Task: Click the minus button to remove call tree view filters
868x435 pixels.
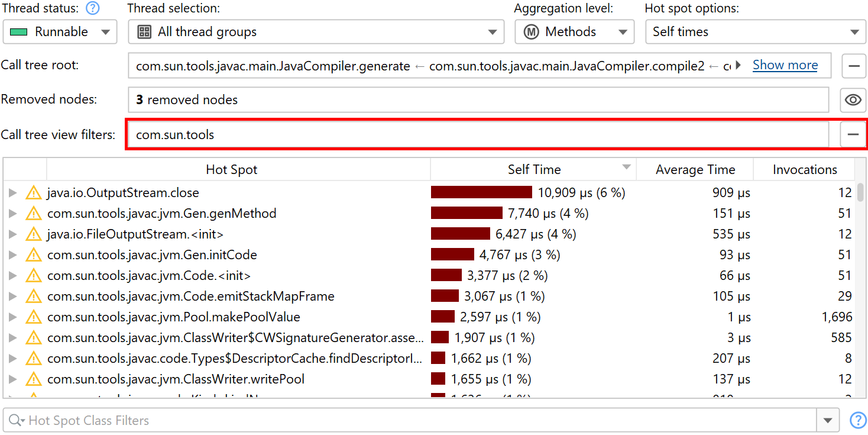Action: 853,135
